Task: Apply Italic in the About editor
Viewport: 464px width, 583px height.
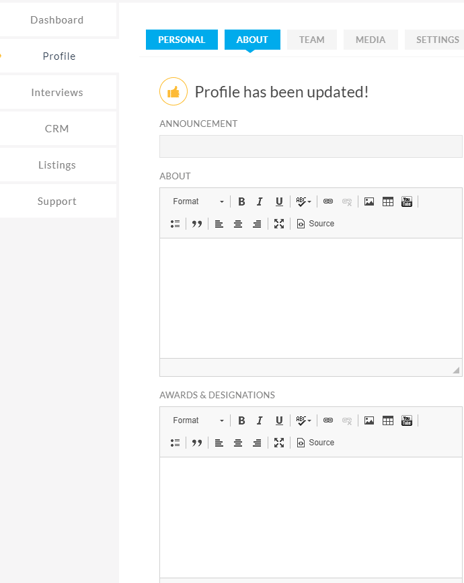Action: click(x=260, y=202)
